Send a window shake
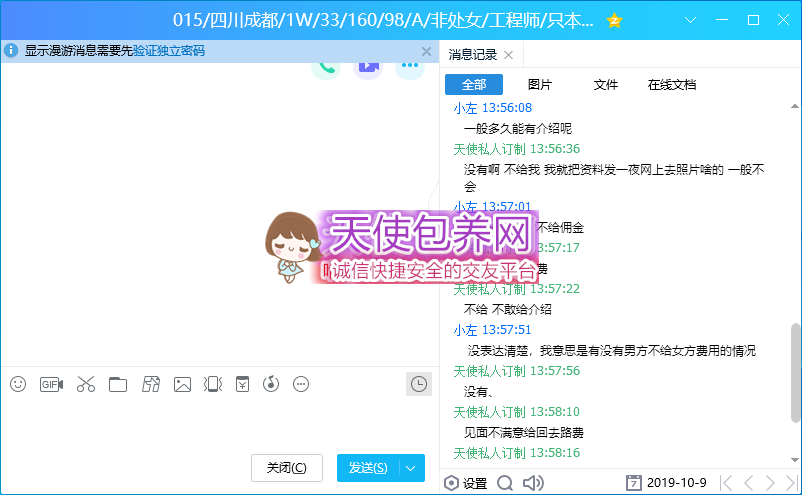 213,384
